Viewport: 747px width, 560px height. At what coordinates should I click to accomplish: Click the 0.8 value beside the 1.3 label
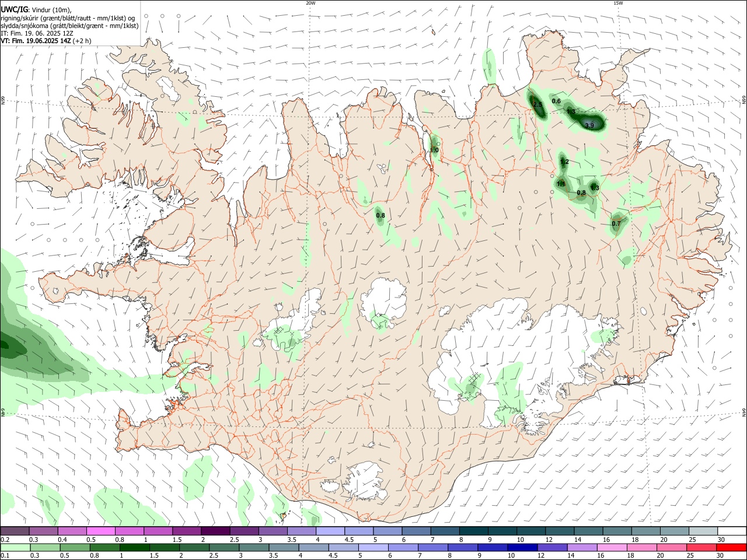581,193
